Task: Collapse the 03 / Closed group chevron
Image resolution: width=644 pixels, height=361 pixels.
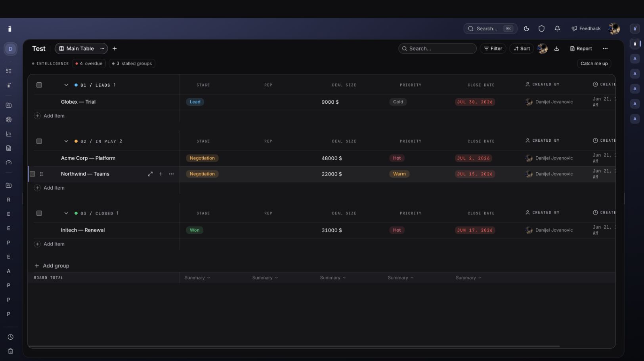Action: point(66,213)
